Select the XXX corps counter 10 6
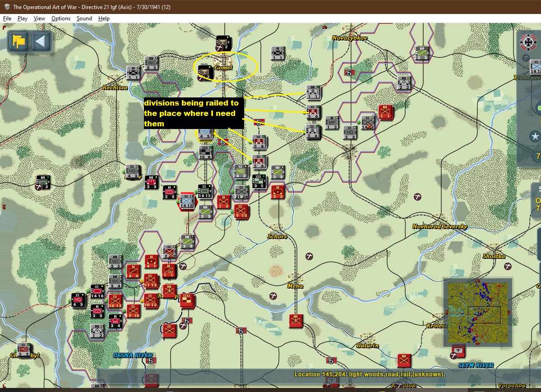Image resolution: width=541 pixels, height=392 pixels. tap(205, 152)
